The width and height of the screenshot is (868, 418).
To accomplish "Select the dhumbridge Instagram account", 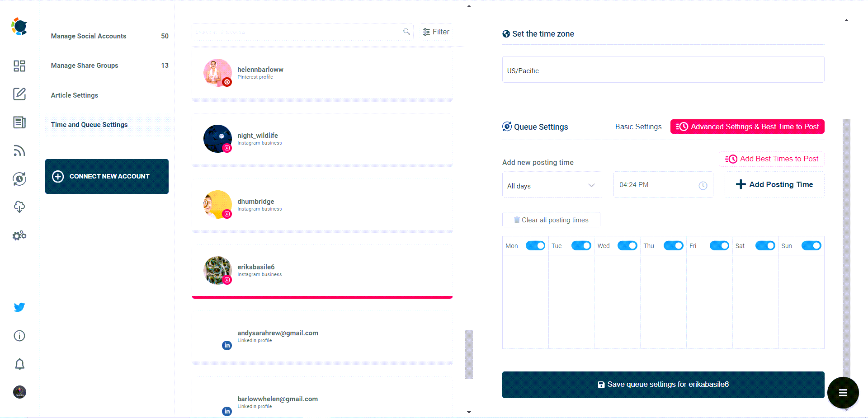I will (x=322, y=206).
